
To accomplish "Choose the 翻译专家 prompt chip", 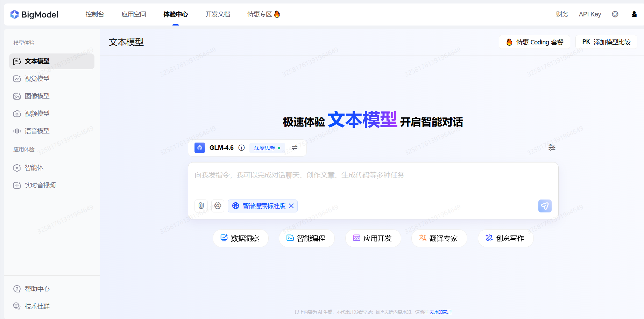I will (439, 238).
